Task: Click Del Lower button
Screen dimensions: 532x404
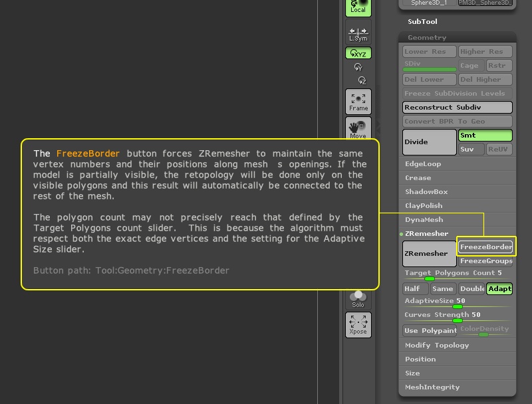Action: (x=429, y=79)
